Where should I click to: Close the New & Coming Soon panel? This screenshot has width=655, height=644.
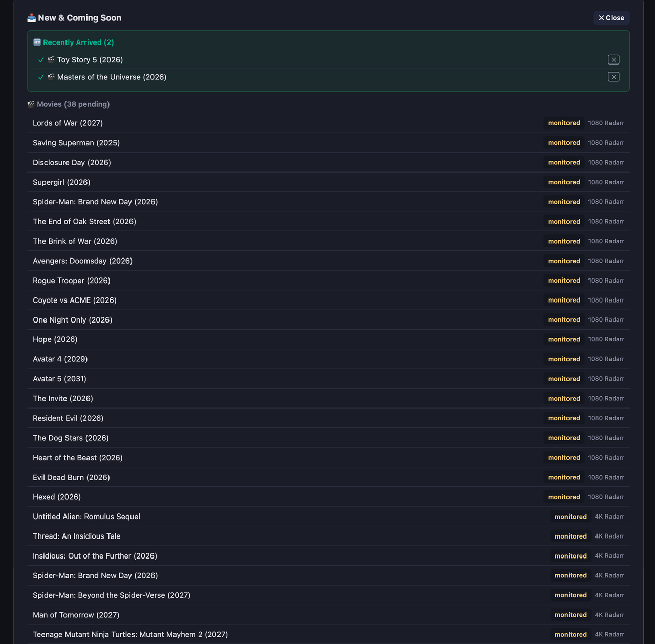(x=612, y=18)
